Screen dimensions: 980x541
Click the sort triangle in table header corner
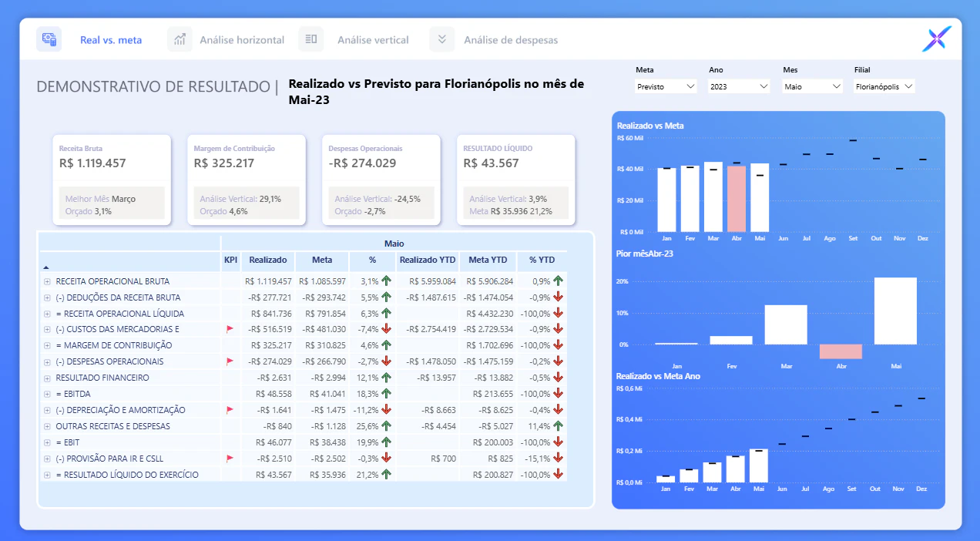(x=45, y=267)
